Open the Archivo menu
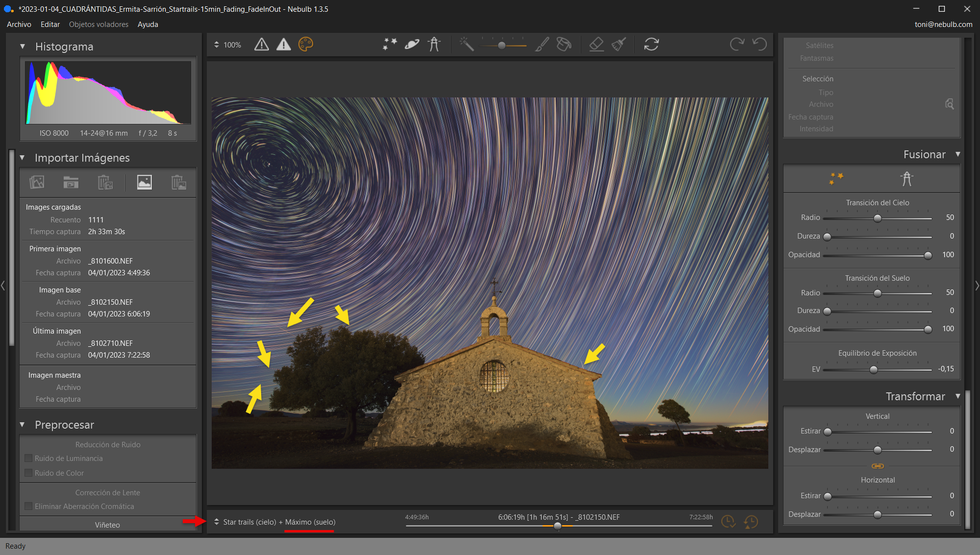This screenshot has height=555, width=980. (19, 24)
